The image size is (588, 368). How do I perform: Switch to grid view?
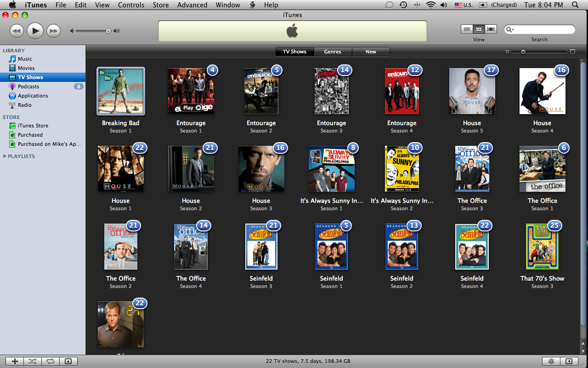point(479,29)
